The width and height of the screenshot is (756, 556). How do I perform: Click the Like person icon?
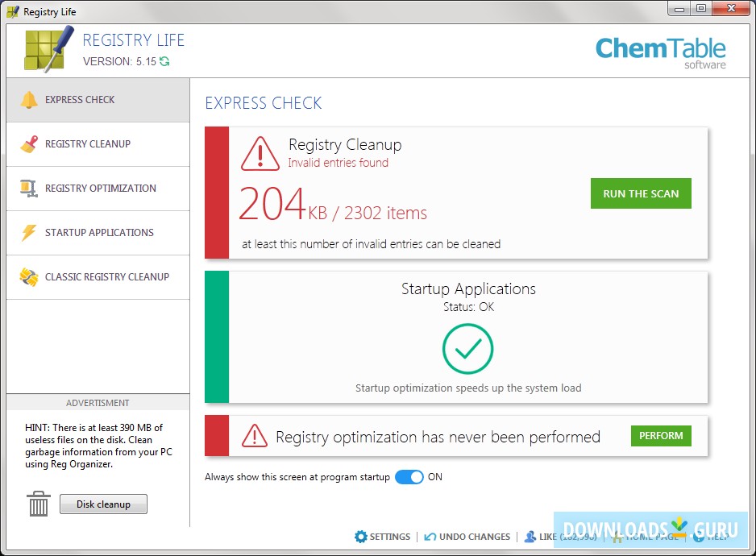tap(530, 537)
